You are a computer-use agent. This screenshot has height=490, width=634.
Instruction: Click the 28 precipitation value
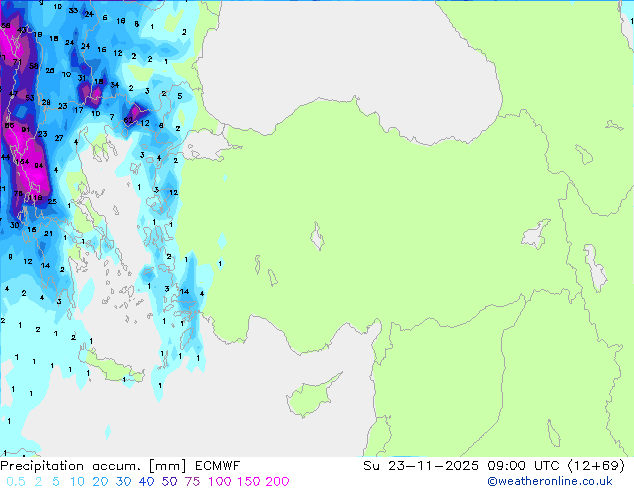[x=46, y=102]
